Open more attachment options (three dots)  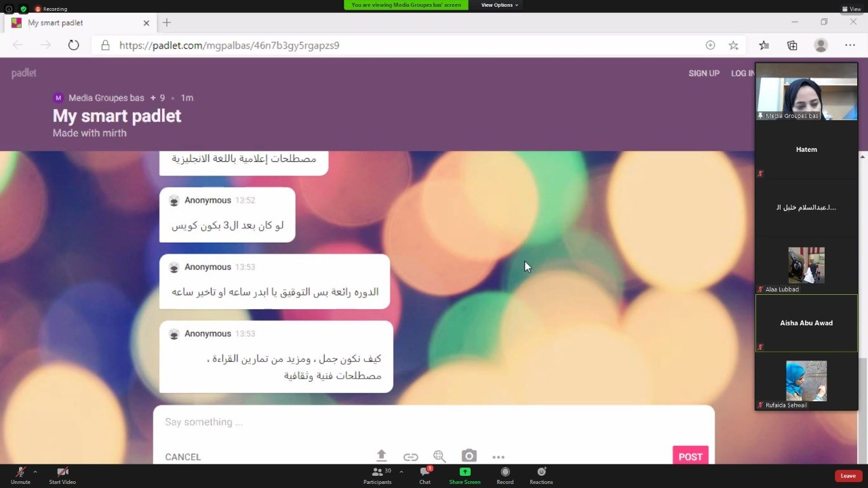[x=498, y=457]
